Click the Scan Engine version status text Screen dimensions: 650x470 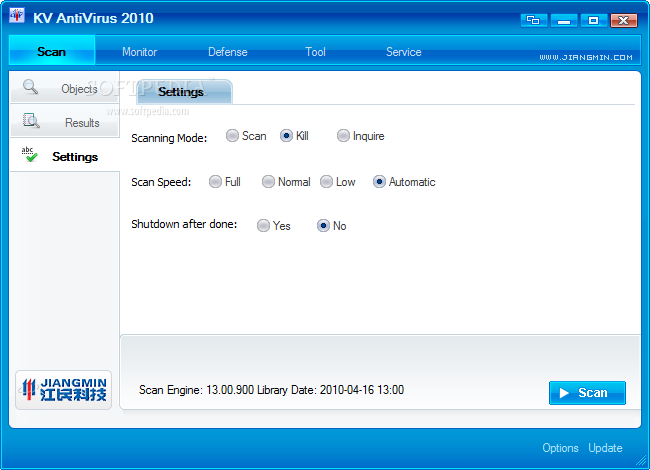pos(271,390)
